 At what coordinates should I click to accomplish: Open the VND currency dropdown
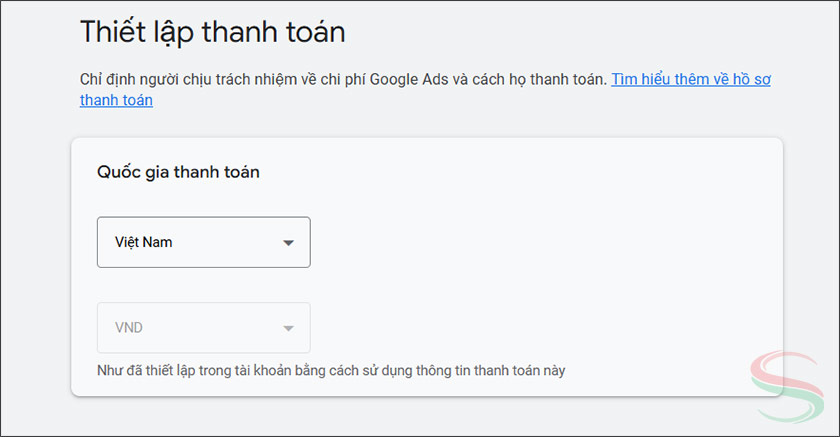click(203, 328)
